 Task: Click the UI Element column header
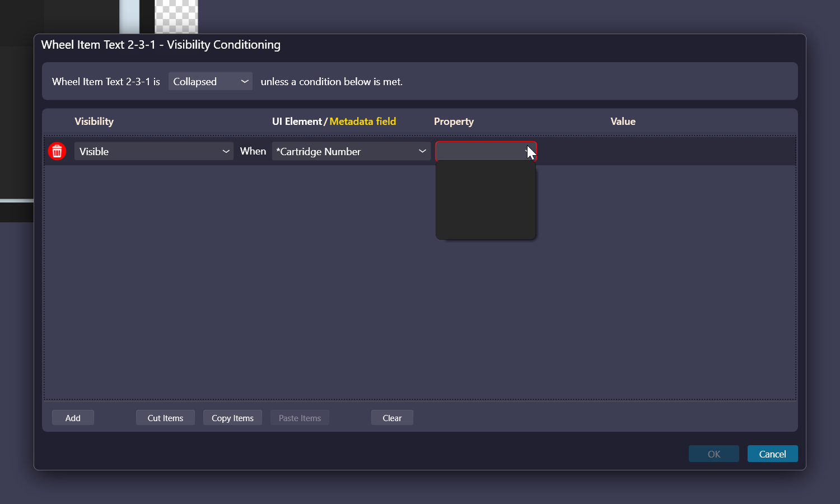tap(297, 122)
